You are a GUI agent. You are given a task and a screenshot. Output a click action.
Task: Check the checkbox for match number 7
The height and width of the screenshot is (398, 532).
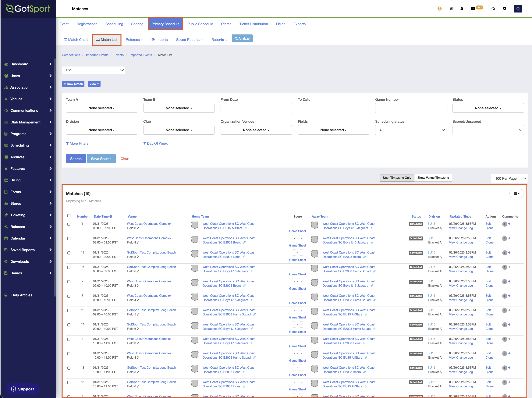69,296
